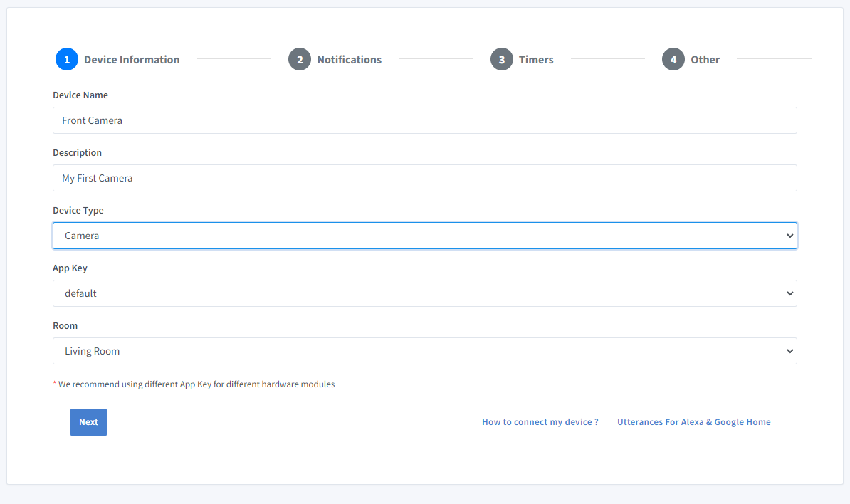Open Utterances For Alexa & Google Home link
The width and height of the screenshot is (850, 504).
click(693, 422)
